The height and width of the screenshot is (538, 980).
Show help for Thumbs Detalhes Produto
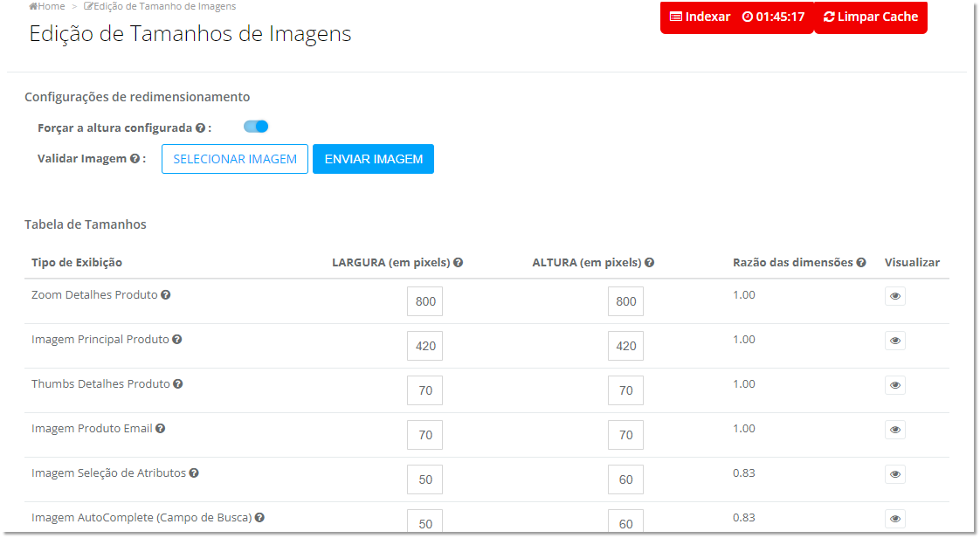[178, 383]
